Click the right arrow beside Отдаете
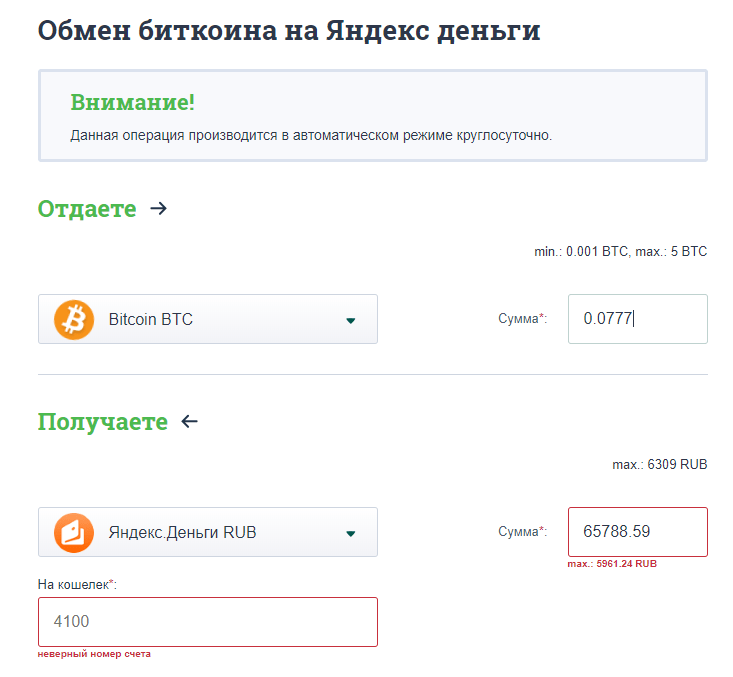733x677 pixels. [x=158, y=209]
